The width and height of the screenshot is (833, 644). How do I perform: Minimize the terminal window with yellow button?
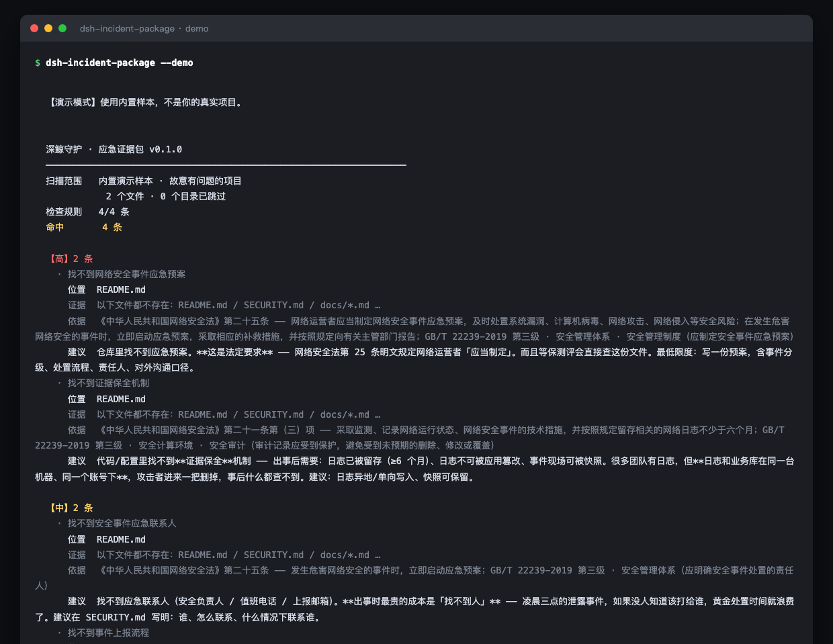(x=48, y=28)
